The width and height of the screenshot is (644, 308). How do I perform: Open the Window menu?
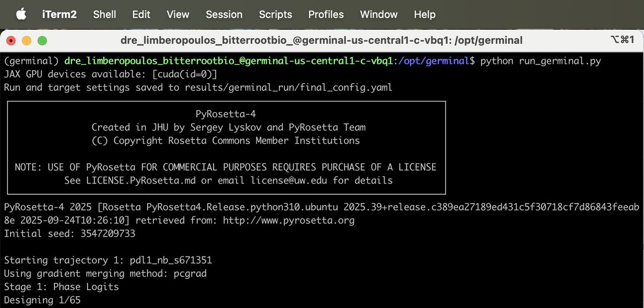(x=379, y=14)
